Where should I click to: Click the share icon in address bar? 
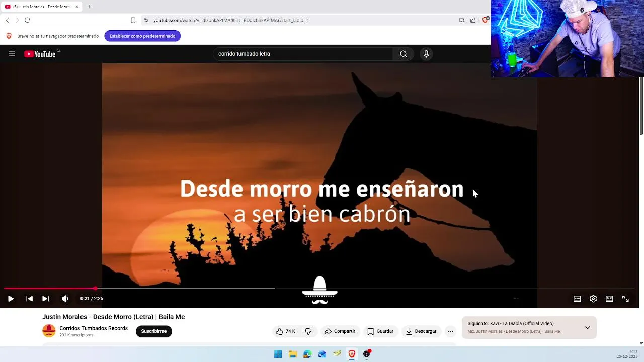click(473, 20)
